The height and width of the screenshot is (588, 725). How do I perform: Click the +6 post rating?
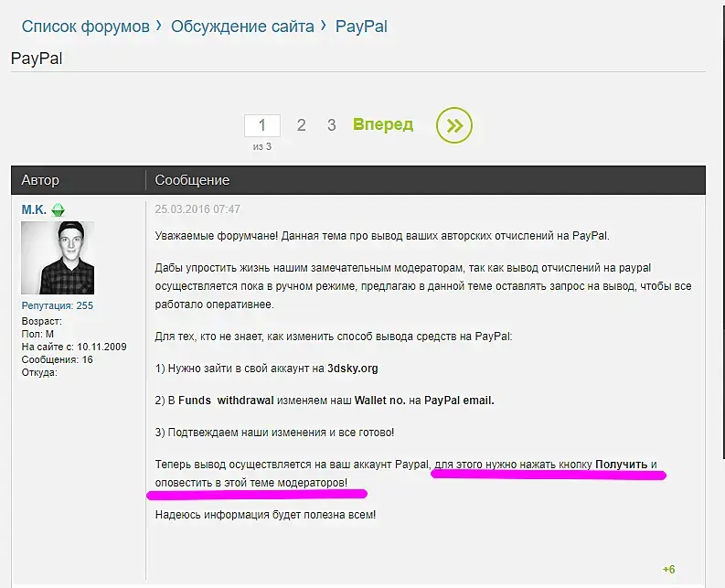coord(668,570)
